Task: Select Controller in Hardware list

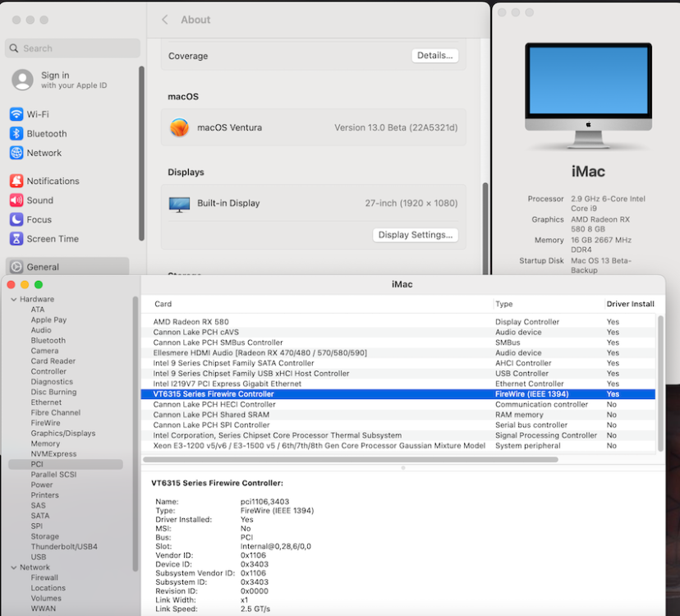Action: tap(48, 371)
